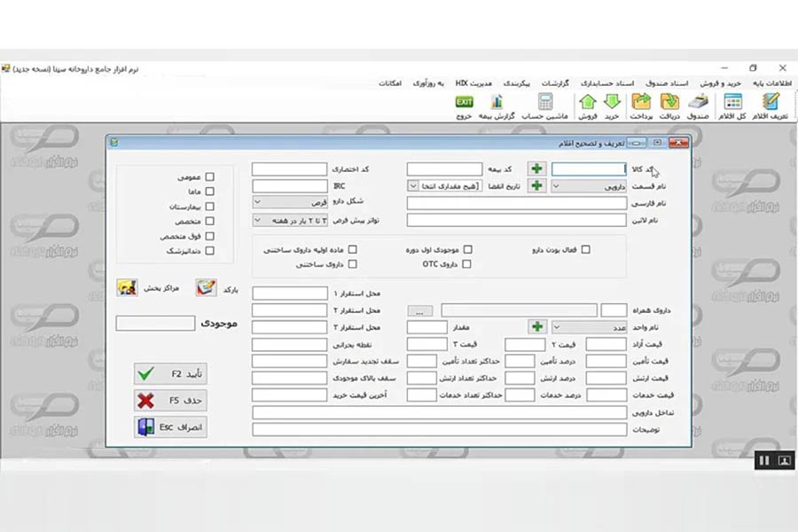
Task: Focus the نام فارسی input field
Action: point(517,203)
